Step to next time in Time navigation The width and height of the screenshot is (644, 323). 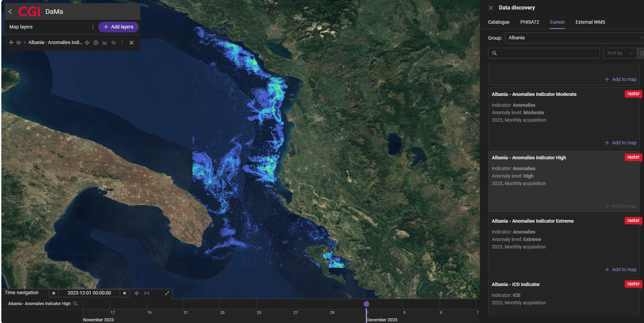coord(125,293)
